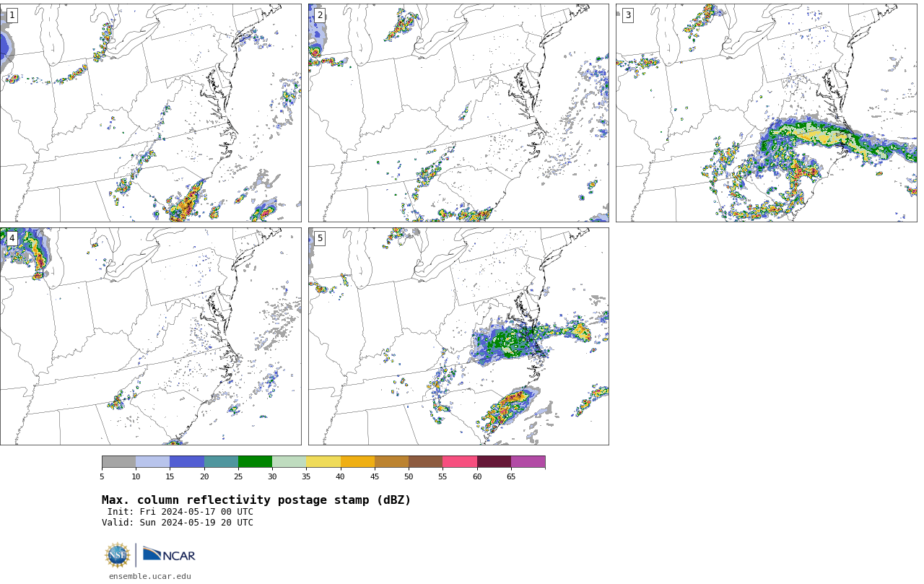Click the 'Max. column reflectivity postage stamp (dBZ)' title
This screenshot has height=584, width=924.
pos(256,500)
